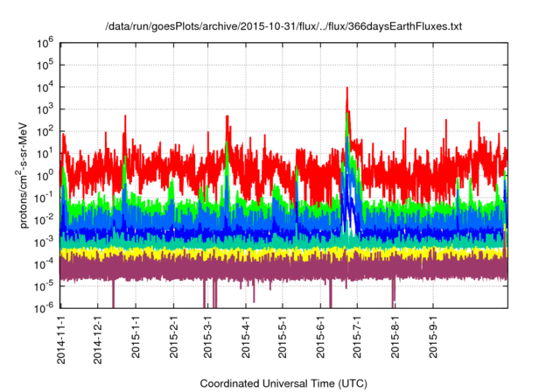Viewport: 560px width, 392px height.
Task: Click the maroon downward dip near 2015-8-1
Action: pyautogui.click(x=393, y=293)
